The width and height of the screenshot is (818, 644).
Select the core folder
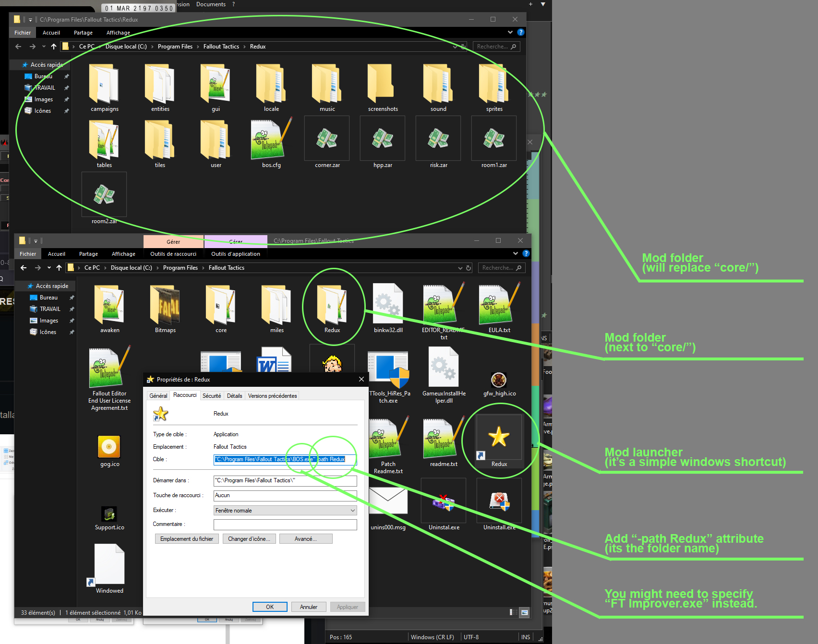coord(221,309)
